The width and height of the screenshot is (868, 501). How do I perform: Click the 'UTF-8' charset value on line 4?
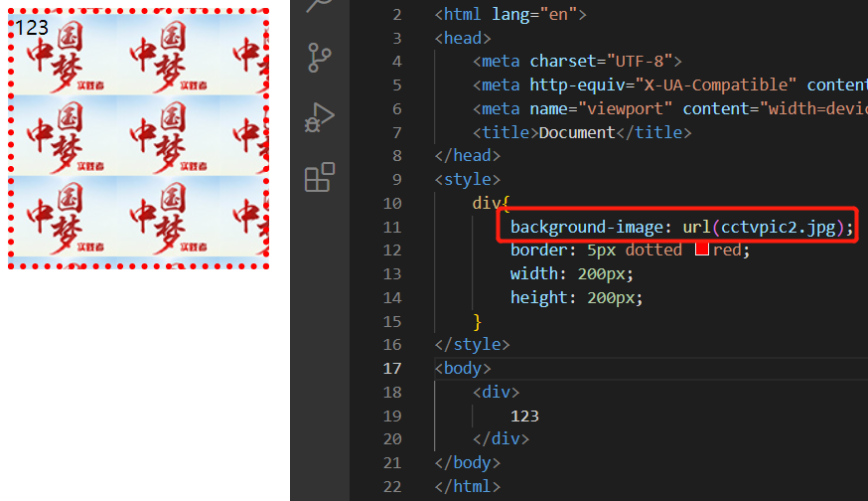click(645, 61)
